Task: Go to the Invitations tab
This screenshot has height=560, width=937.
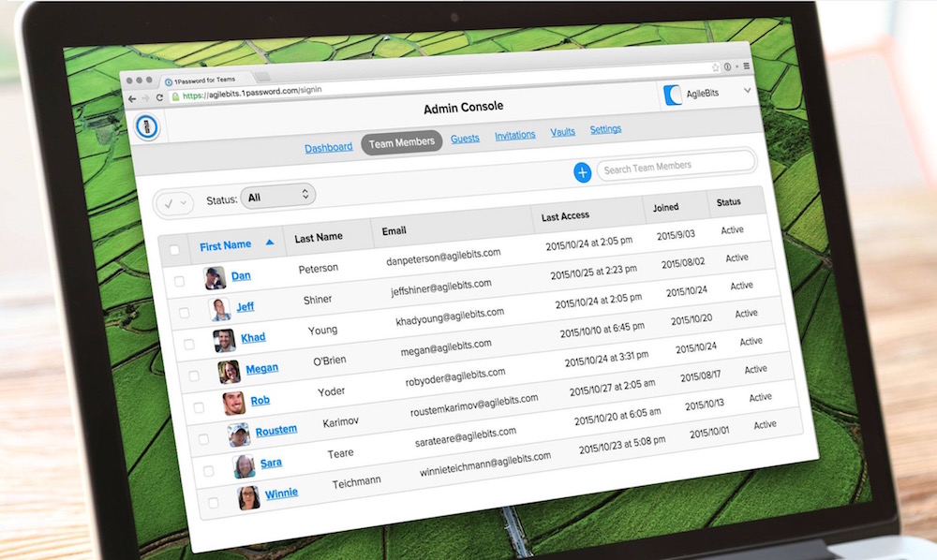Action: coord(515,136)
